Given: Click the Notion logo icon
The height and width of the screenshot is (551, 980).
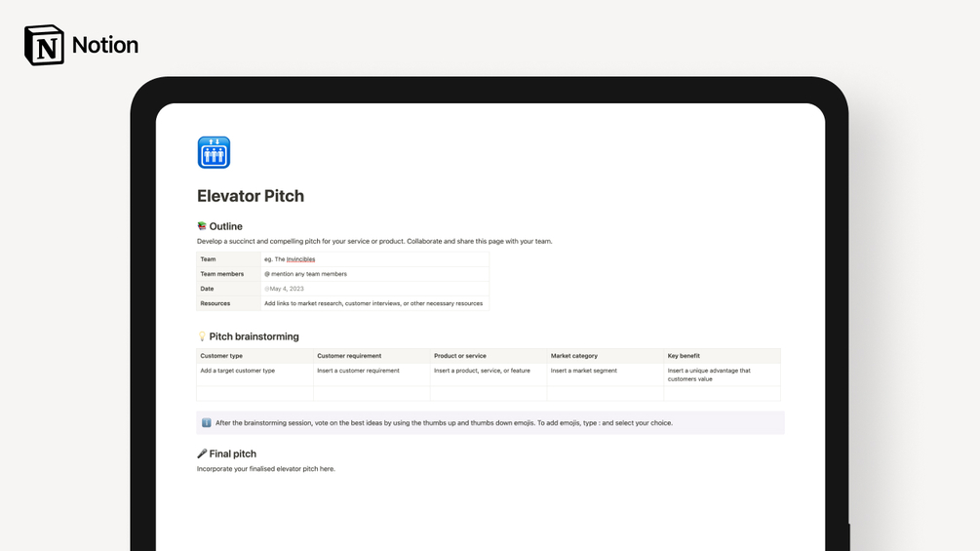Looking at the screenshot, I should 44,45.
